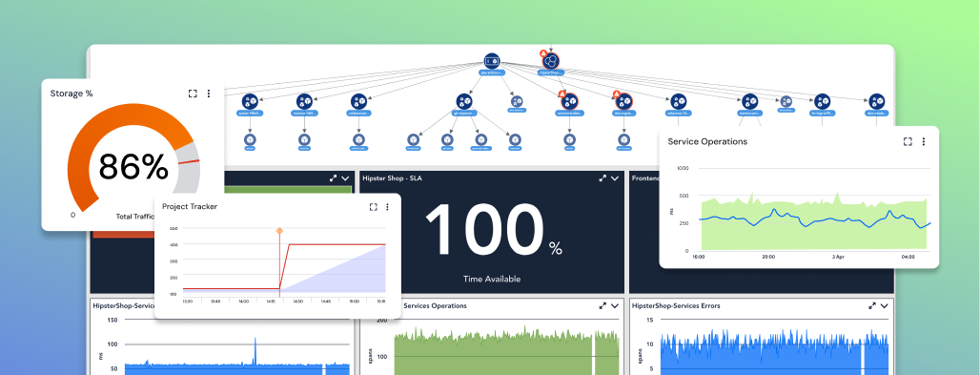980x375 pixels.
Task: Select the monitor pod node in topology
Action: 304,101
